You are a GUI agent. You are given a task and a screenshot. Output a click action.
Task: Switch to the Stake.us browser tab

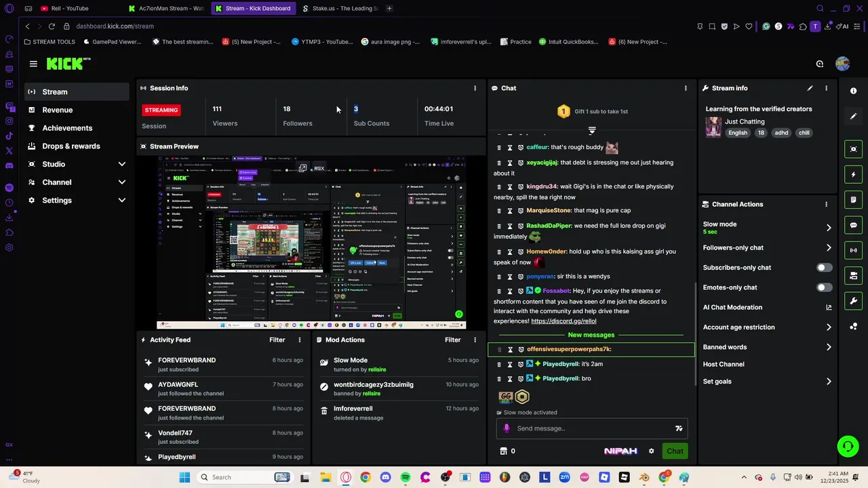pyautogui.click(x=339, y=8)
